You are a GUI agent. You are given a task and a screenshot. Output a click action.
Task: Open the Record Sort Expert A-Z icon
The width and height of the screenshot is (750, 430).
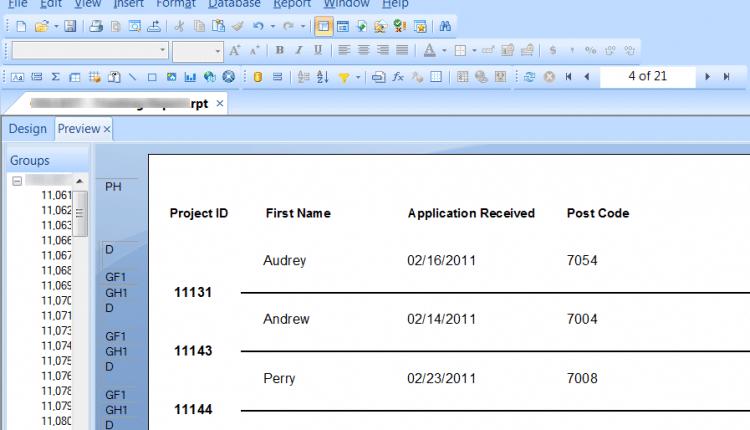pyautogui.click(x=323, y=77)
